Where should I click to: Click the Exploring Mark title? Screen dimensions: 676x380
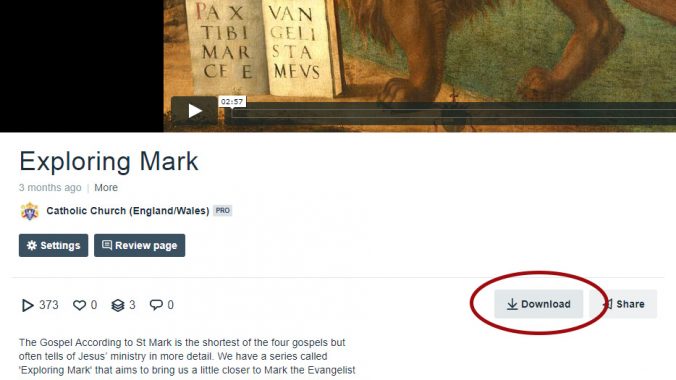(109, 161)
